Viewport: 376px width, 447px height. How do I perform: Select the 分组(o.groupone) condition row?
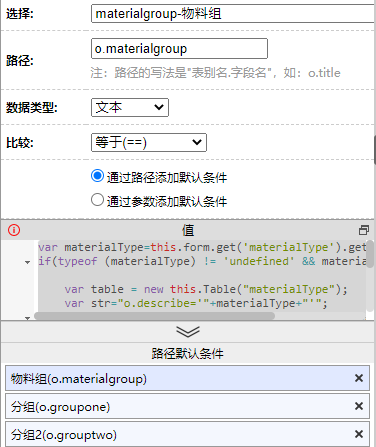(x=187, y=406)
